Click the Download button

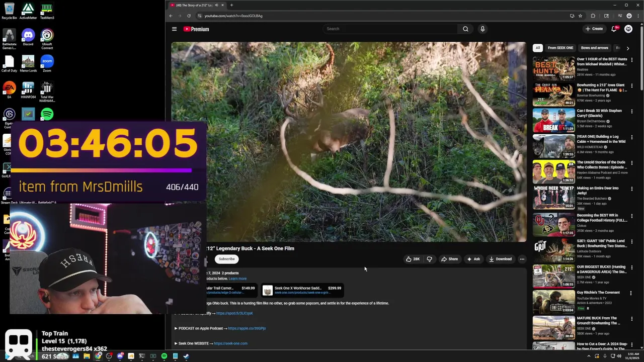500,259
